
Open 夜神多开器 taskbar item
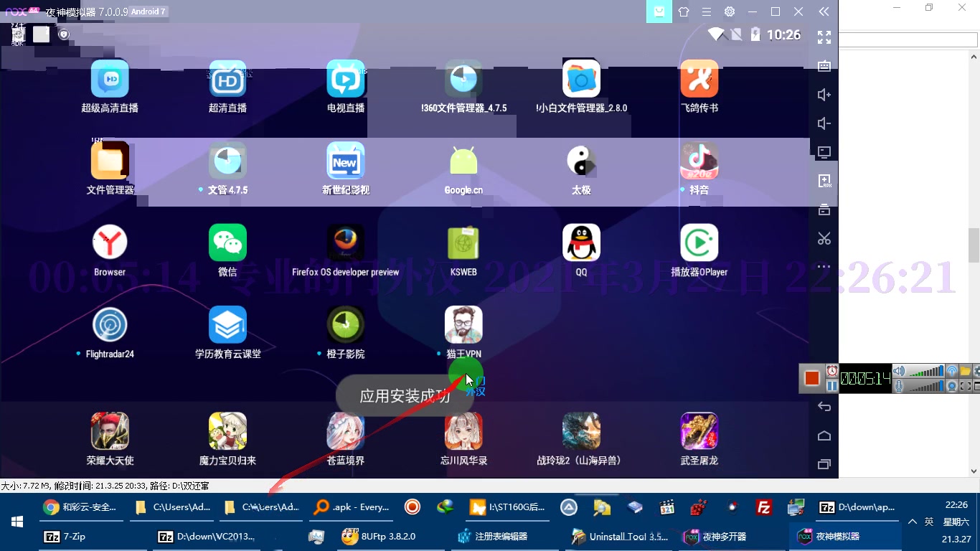coord(732,536)
